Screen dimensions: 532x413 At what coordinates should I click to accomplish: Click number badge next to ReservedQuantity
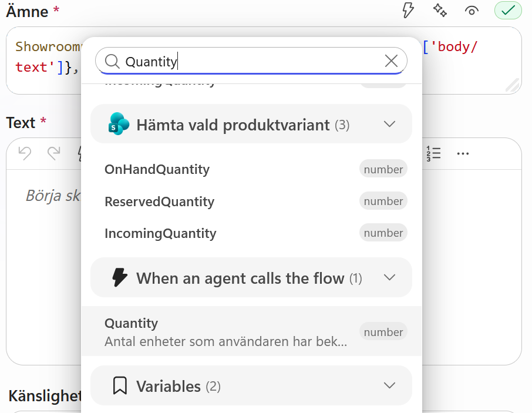click(383, 201)
